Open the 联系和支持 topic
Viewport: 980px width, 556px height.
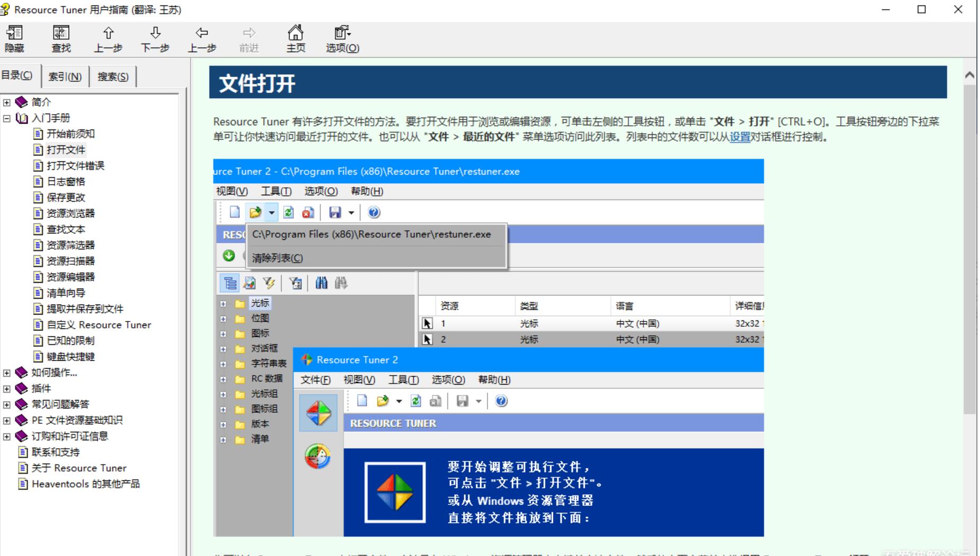(x=56, y=452)
